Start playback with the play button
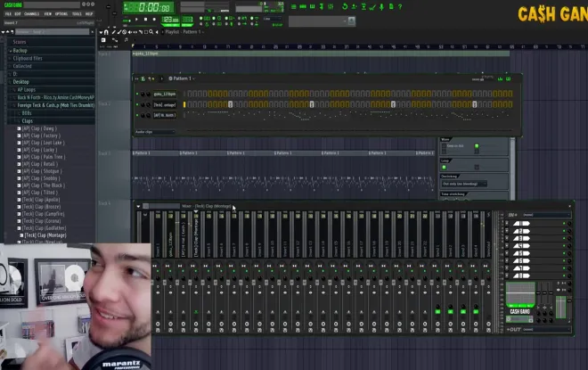This screenshot has width=588, height=370. (136, 19)
